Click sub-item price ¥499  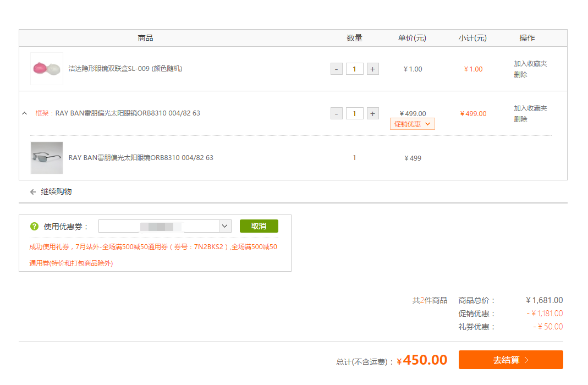tap(413, 158)
